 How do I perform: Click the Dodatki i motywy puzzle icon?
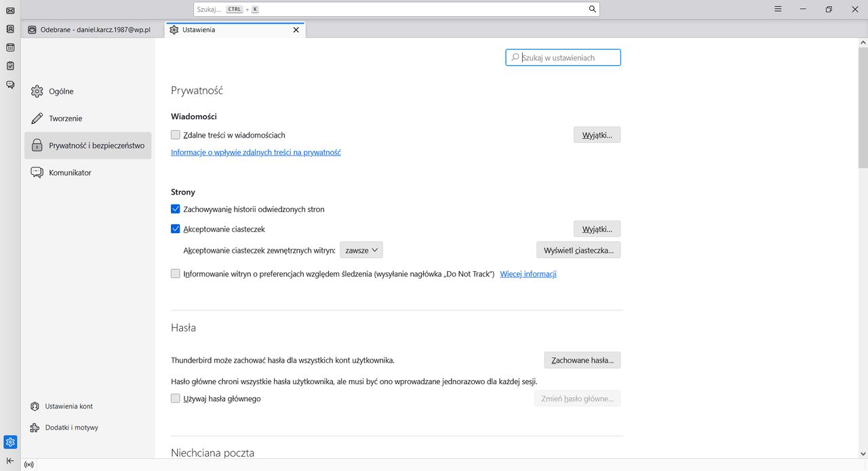tap(35, 428)
